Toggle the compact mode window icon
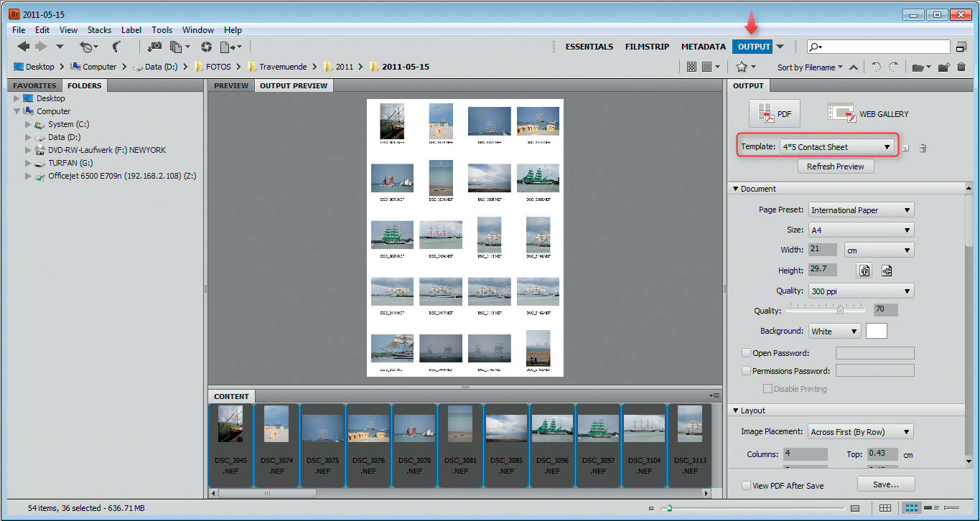 point(961,47)
